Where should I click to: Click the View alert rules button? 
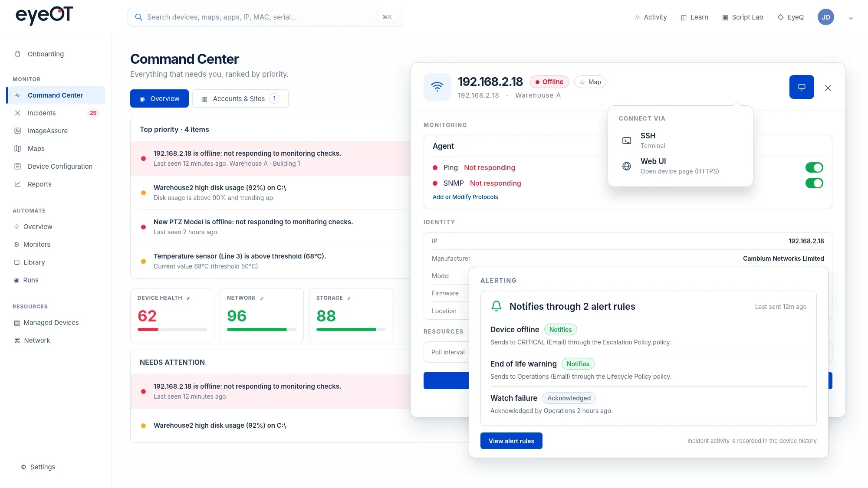(511, 441)
